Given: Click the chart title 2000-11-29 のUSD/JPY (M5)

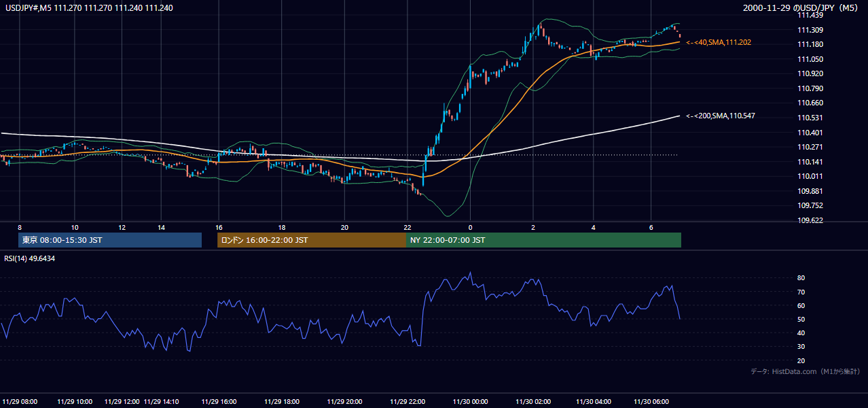Looking at the screenshot, I should click(801, 8).
